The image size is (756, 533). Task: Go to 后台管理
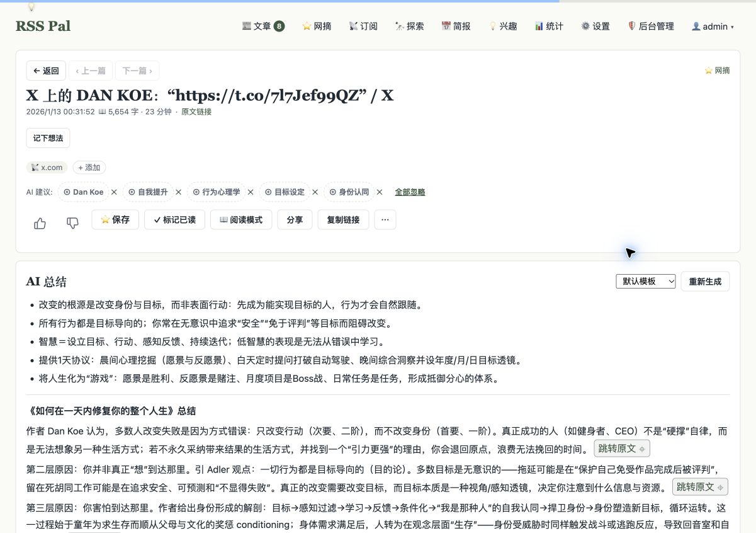pos(651,26)
